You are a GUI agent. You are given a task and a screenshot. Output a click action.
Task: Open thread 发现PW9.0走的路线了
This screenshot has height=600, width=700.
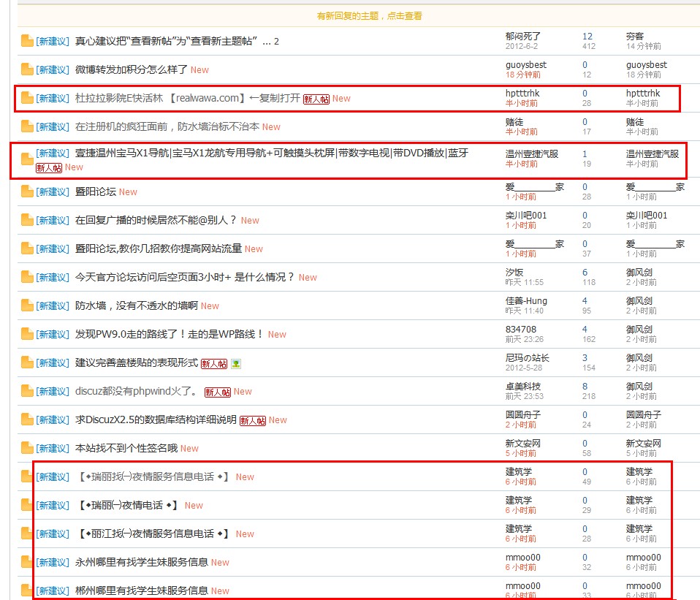[x=170, y=335]
